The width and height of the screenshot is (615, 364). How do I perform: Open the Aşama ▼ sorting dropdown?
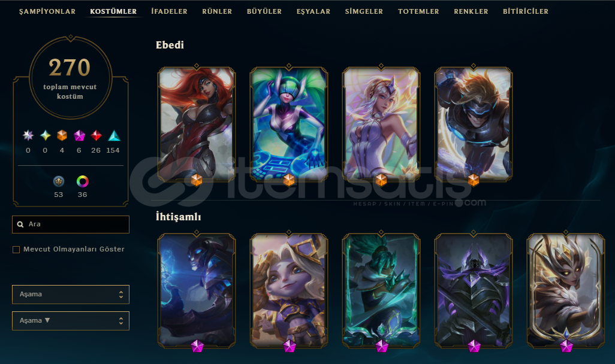point(71,321)
